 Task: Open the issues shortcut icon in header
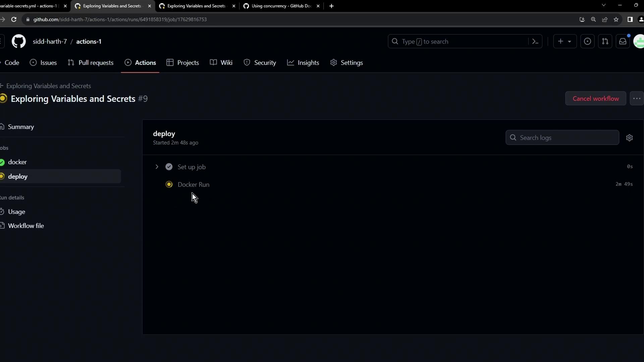[x=587, y=42]
